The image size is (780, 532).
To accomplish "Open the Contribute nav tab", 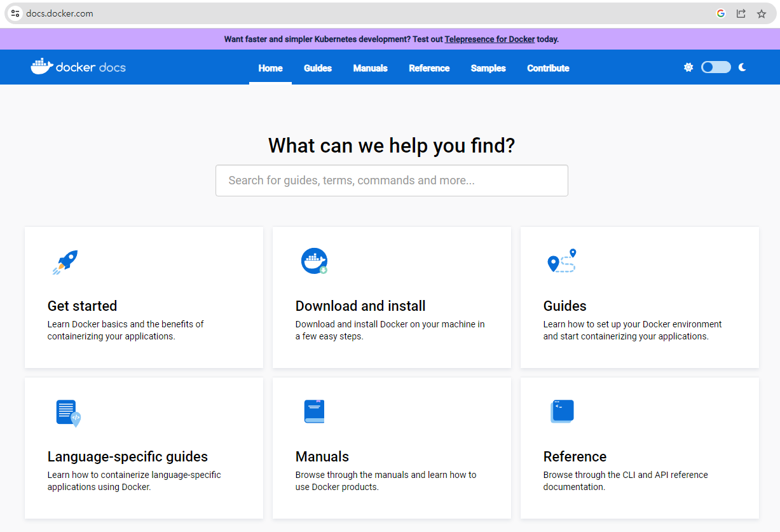I will click(548, 68).
